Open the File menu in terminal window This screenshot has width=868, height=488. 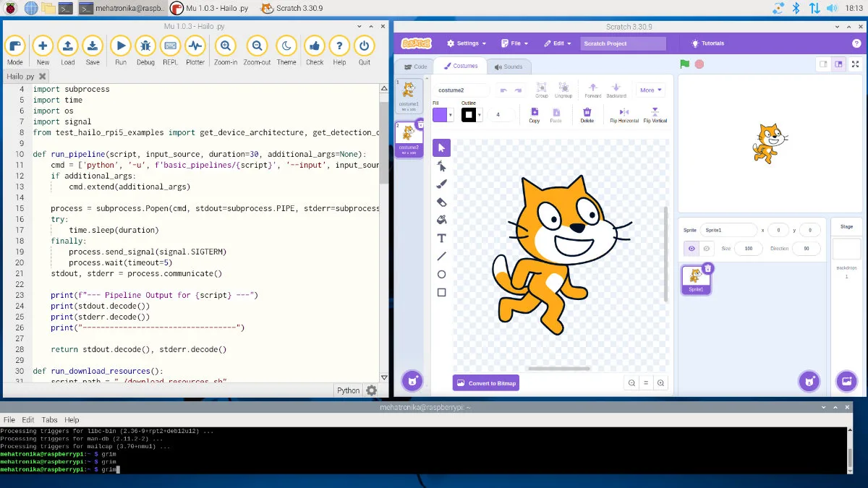point(9,419)
